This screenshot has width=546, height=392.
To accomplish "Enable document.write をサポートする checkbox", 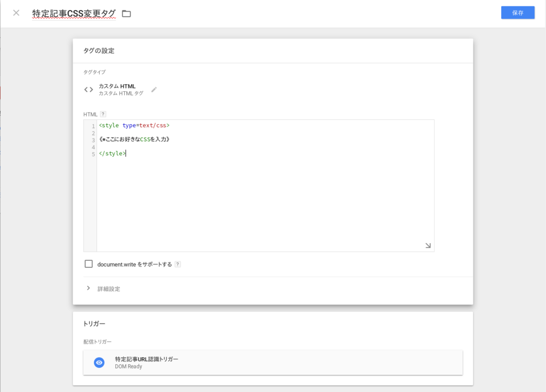I will pyautogui.click(x=89, y=264).
